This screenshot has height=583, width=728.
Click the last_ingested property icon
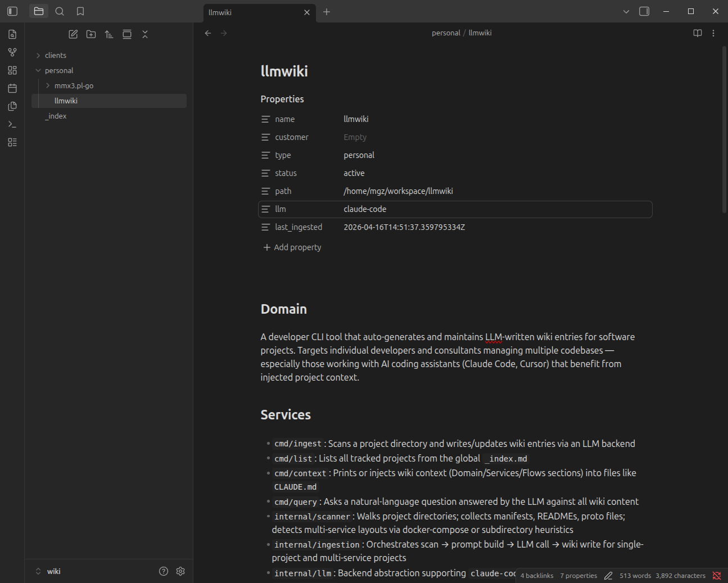click(266, 227)
